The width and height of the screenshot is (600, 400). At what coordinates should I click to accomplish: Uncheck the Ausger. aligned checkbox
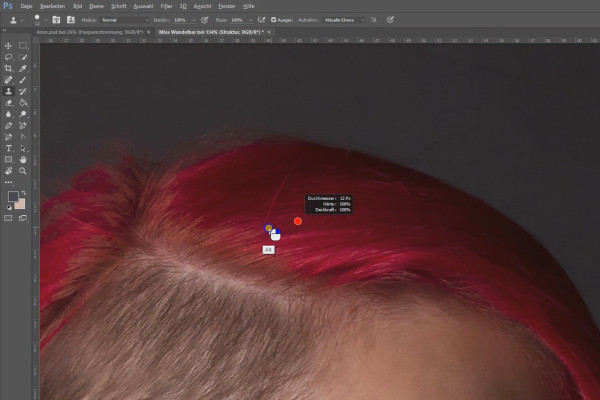274,20
